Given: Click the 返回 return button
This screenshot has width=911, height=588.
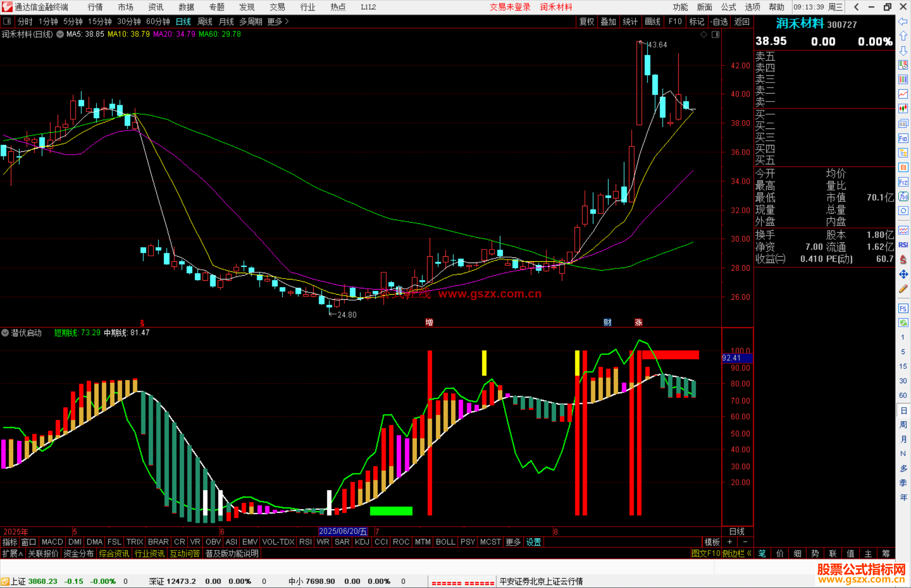Looking at the screenshot, I should [x=742, y=21].
